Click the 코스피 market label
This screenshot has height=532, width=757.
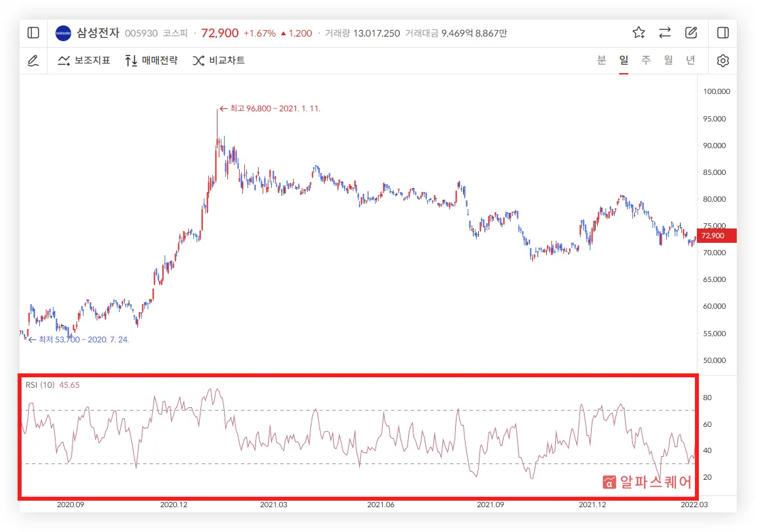click(x=175, y=33)
